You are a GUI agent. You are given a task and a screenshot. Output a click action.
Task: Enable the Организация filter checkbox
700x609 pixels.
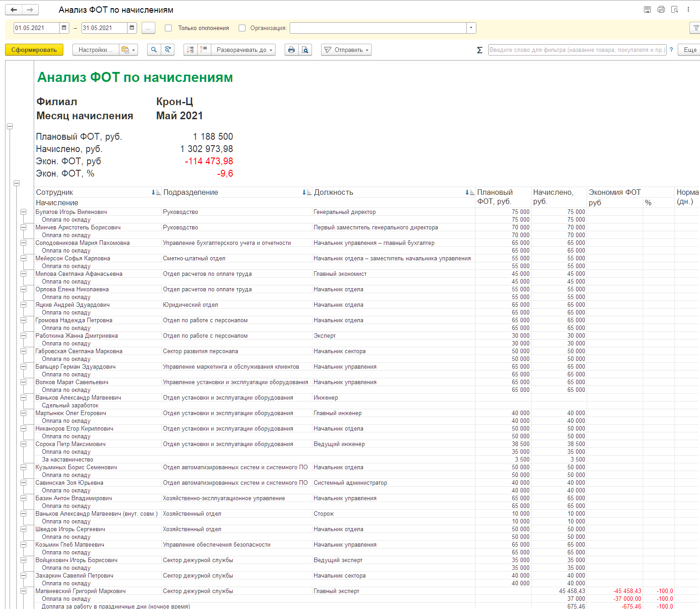pos(242,28)
